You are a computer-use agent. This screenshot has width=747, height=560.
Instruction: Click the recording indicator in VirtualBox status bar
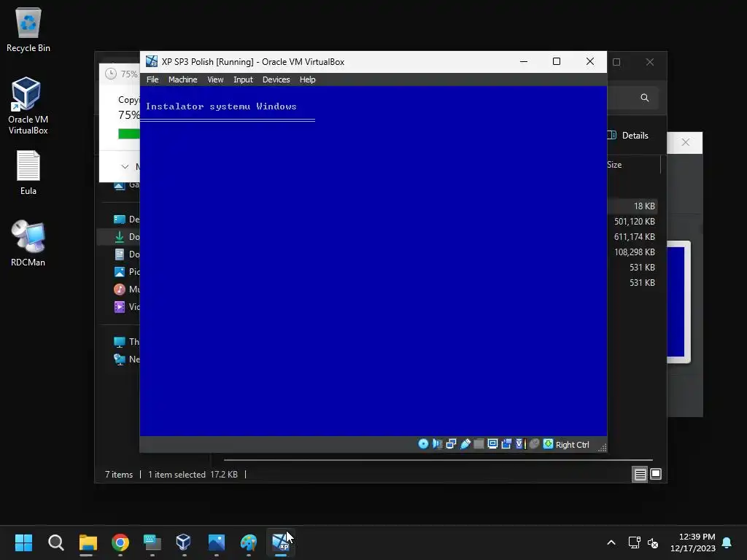(506, 444)
